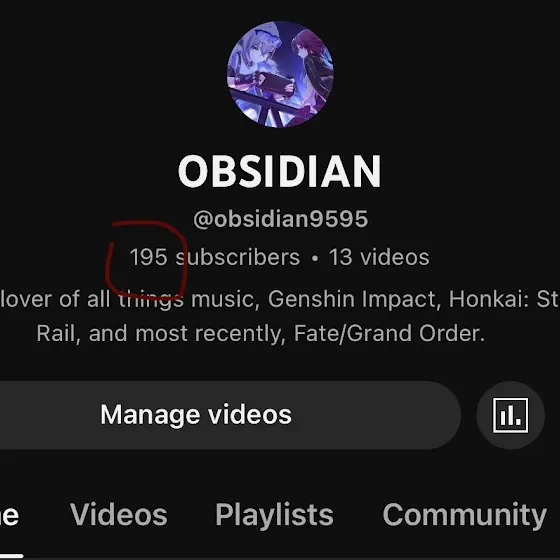Expand the channel description starting with lover of

coord(280,316)
